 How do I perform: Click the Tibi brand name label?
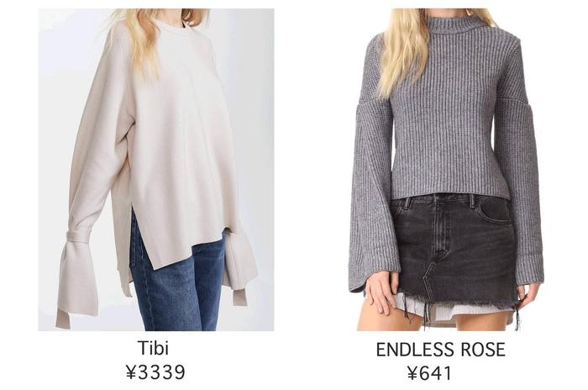(x=153, y=348)
